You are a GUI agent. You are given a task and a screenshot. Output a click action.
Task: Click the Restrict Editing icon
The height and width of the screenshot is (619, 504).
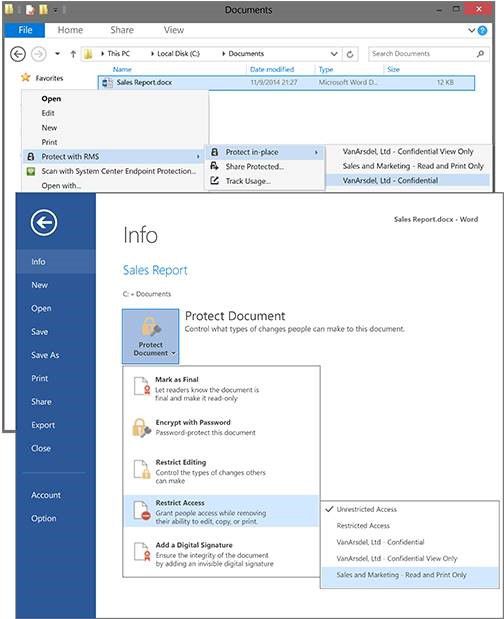point(142,470)
